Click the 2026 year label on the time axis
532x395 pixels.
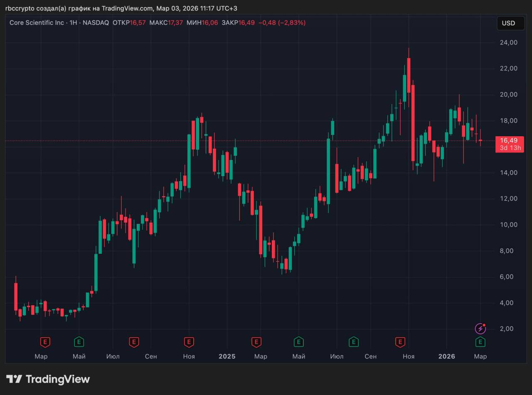[446, 356]
